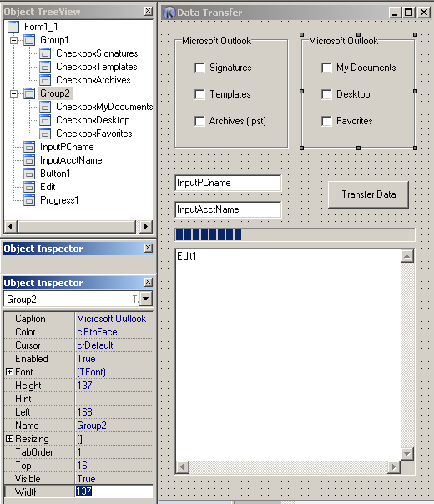The width and height of the screenshot is (434, 504).
Task: Click the CheckboxArchives tree node icon
Action: pyautogui.click(x=45, y=80)
